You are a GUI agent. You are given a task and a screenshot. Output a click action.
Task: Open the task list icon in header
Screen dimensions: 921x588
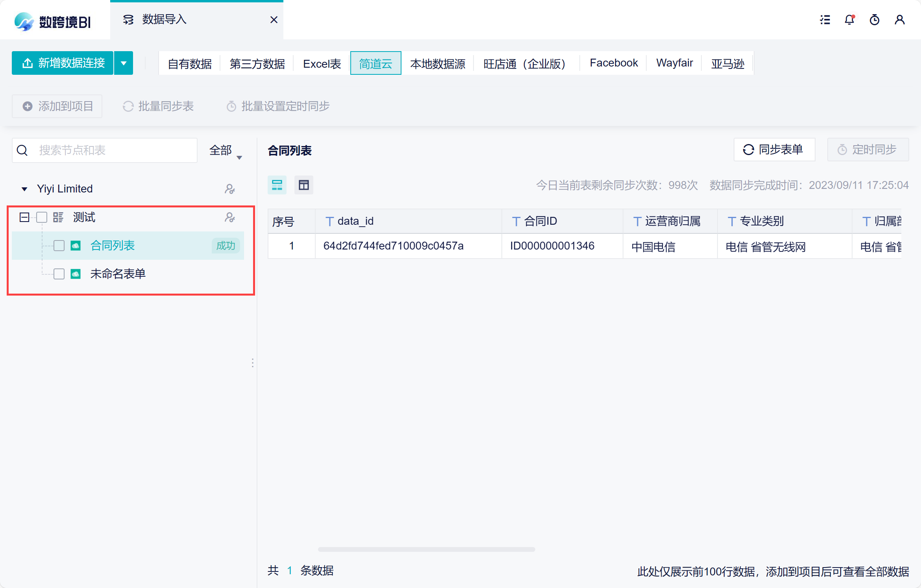pyautogui.click(x=825, y=20)
